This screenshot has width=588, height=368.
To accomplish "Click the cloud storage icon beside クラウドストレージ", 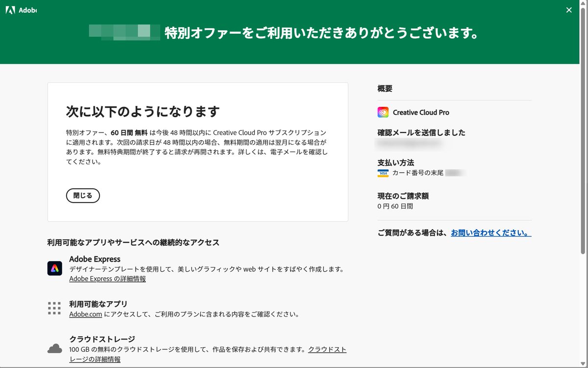I will pos(54,348).
